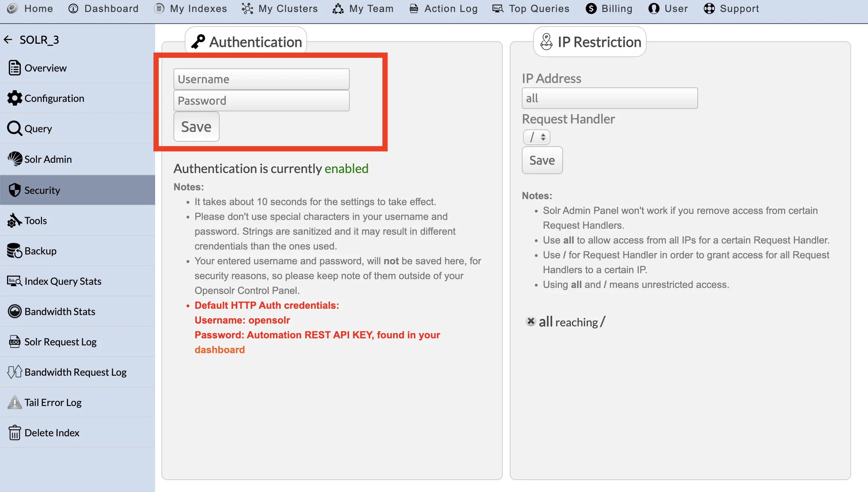Open the Request Handler dropdown

pos(536,137)
